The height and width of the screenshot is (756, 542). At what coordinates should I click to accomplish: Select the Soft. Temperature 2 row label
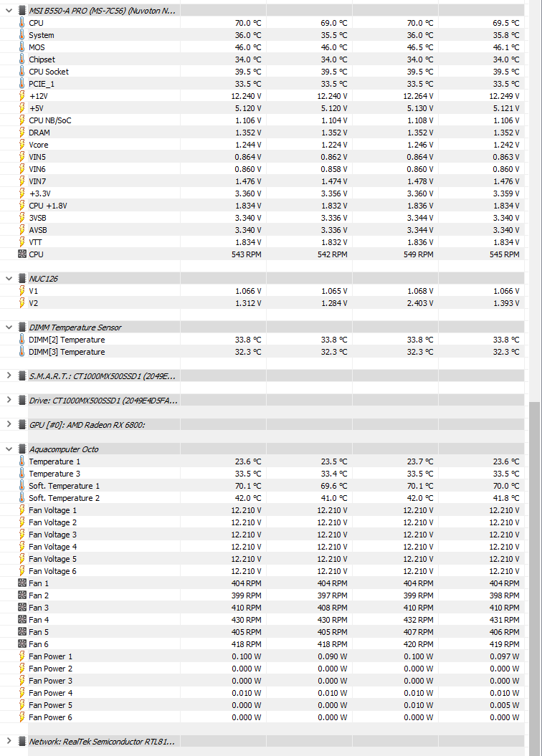(64, 497)
